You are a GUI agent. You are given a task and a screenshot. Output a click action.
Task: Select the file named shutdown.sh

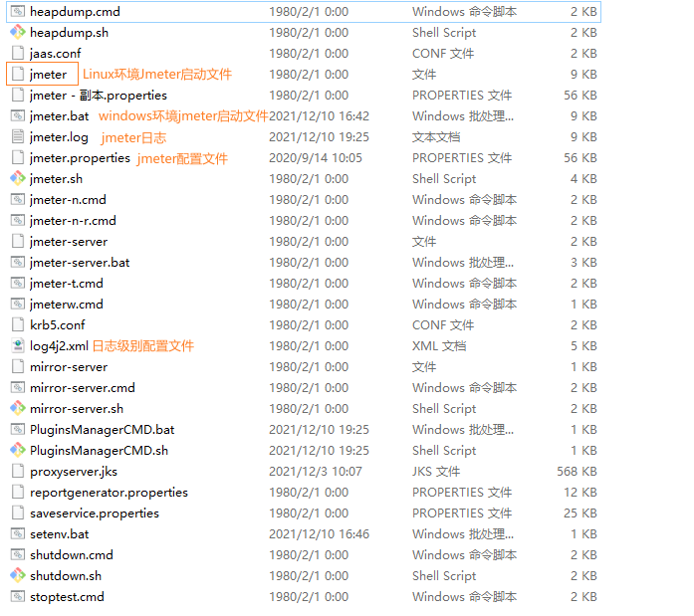tap(66, 576)
